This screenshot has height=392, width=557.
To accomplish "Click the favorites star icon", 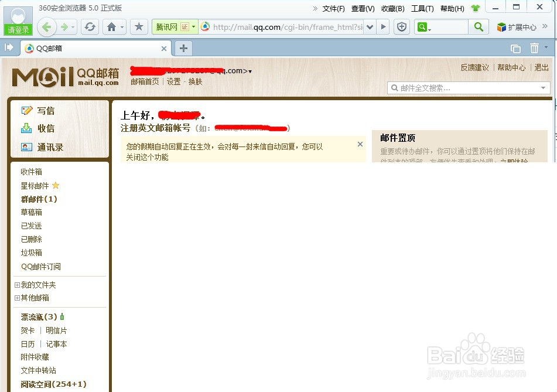I will 139,26.
